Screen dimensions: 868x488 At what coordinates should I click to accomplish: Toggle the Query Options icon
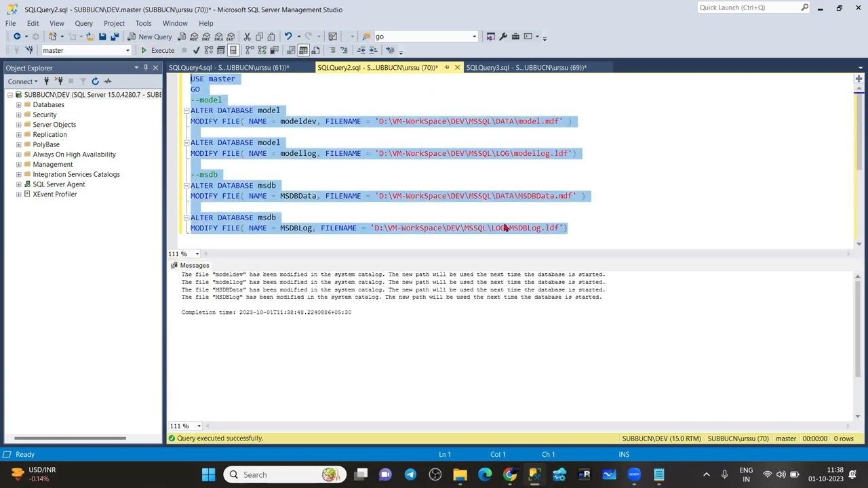(221, 50)
